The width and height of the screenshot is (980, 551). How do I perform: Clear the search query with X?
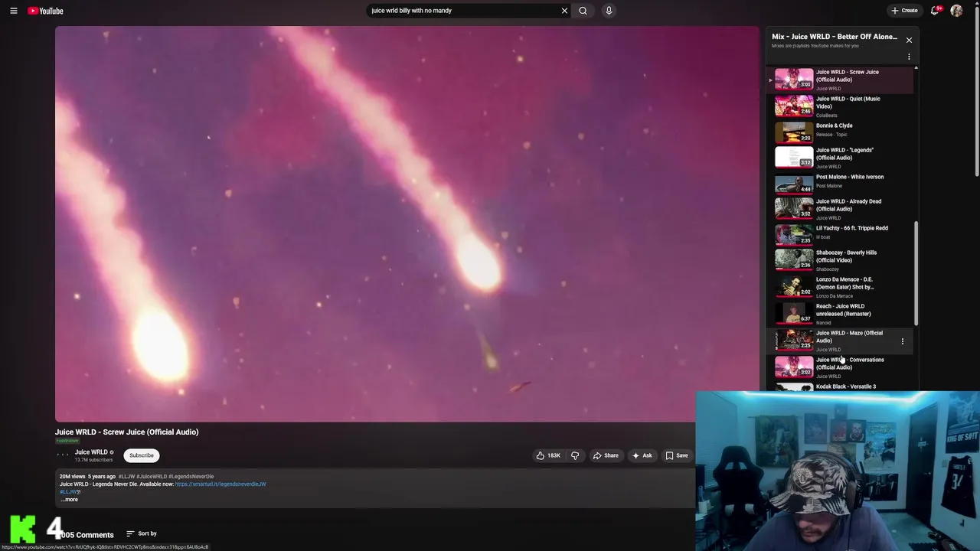point(564,11)
